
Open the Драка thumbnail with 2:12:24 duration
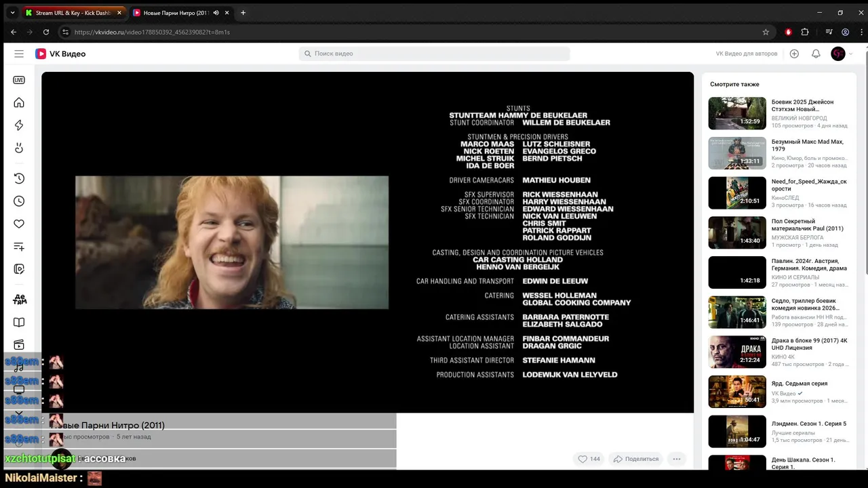tap(737, 352)
